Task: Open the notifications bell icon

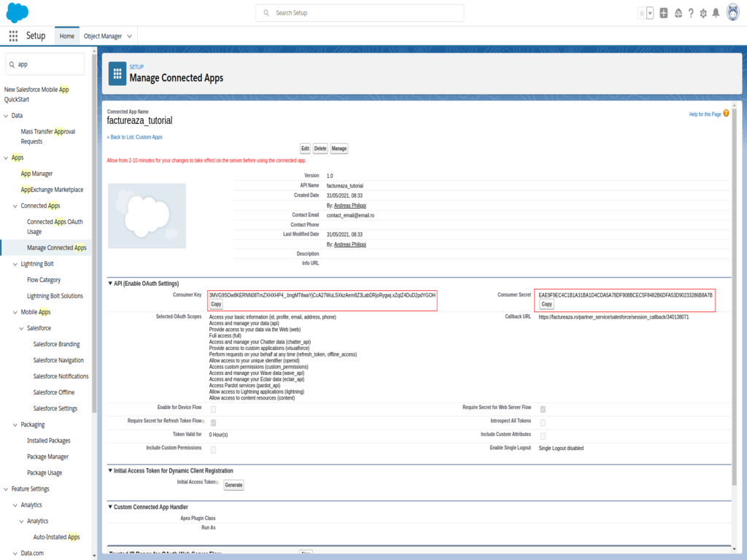Action: point(715,12)
